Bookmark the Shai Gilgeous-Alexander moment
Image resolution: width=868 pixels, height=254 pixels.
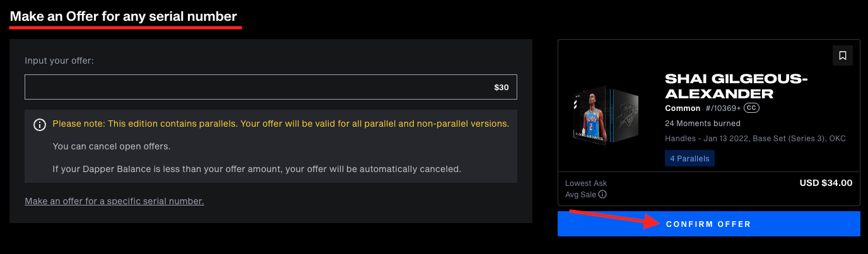[x=842, y=55]
